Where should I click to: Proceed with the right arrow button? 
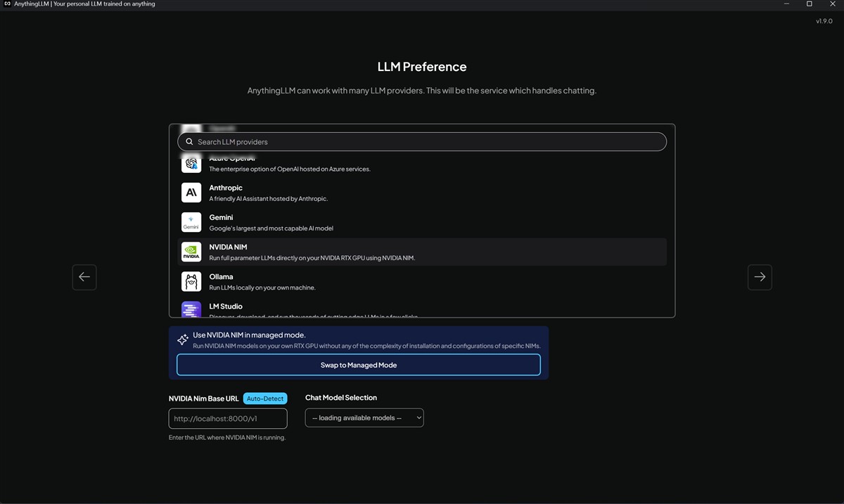coord(760,277)
